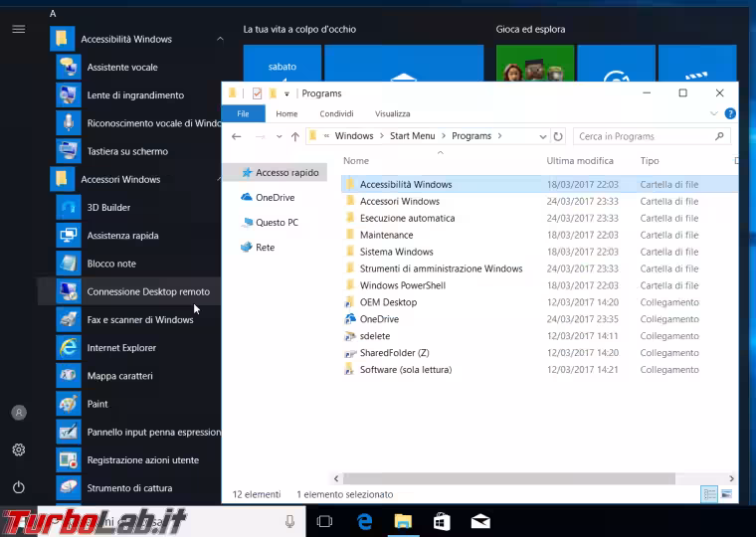
Task: Click the horizontal scrollbar in Explorer
Action: pos(508,478)
